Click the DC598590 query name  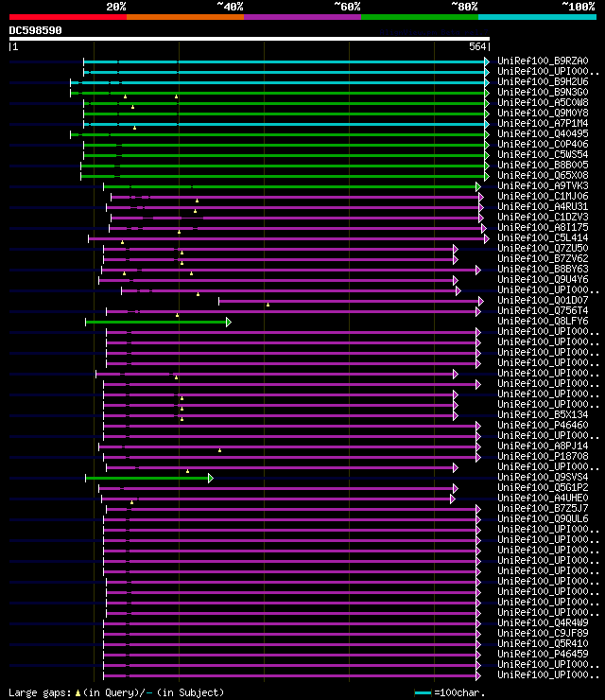(35, 31)
